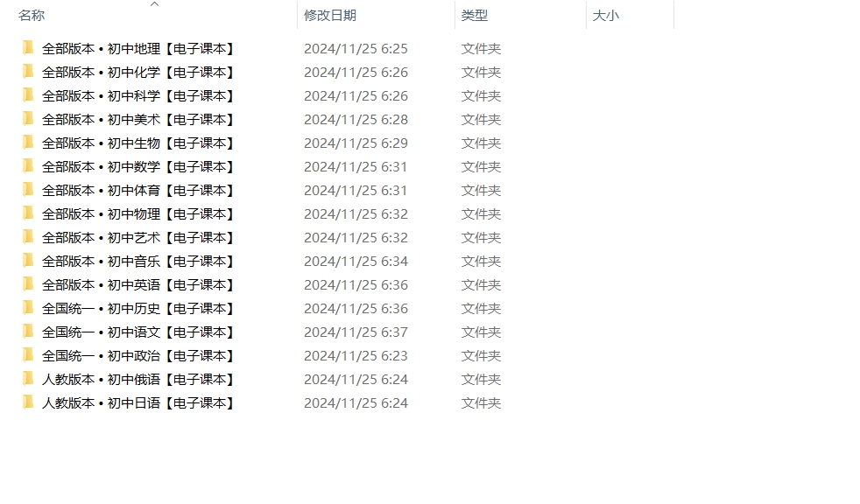
Task: Click folder icon for 人教版本 初中俄语
Action: tap(28, 379)
